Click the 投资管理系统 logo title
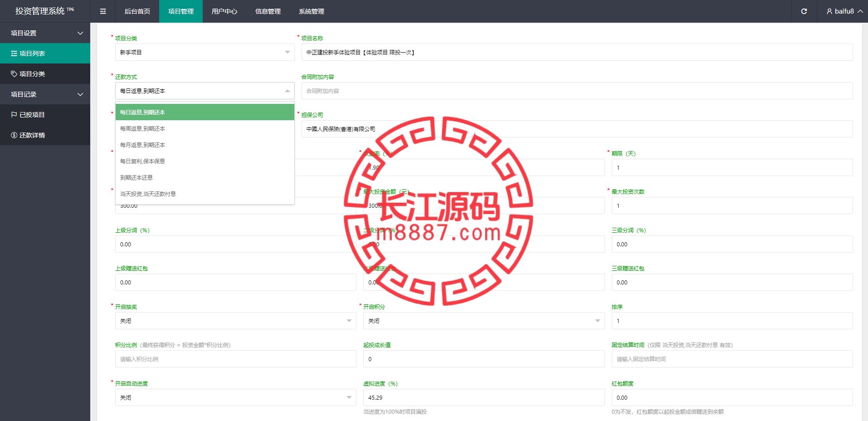Viewport: 868px width, 421px height. 44,11
